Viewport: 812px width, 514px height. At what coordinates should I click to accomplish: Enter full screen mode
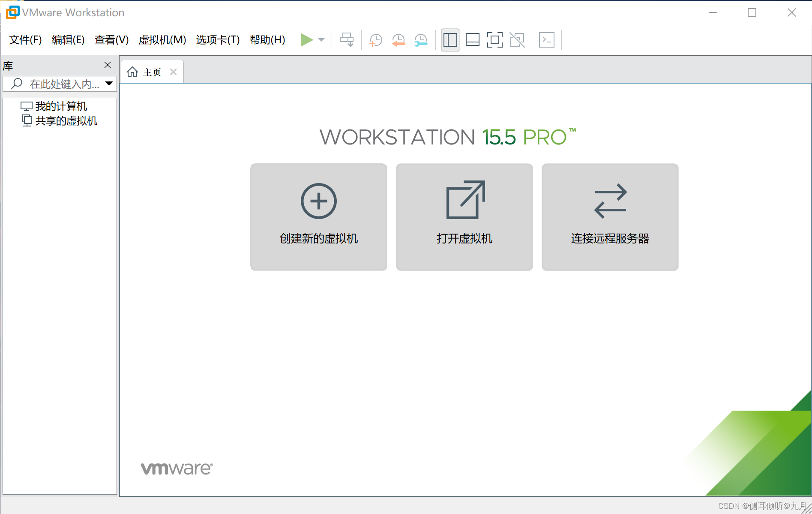point(495,39)
